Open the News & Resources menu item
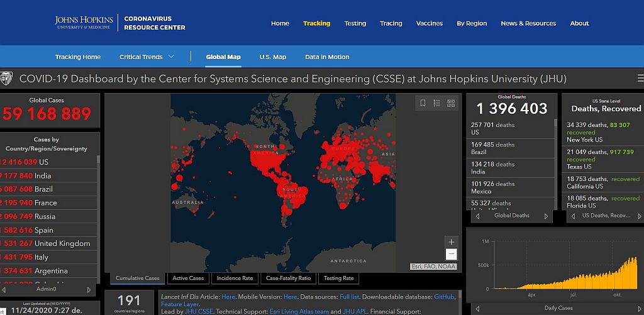Screen dimensions: 644x315 [x=528, y=23]
